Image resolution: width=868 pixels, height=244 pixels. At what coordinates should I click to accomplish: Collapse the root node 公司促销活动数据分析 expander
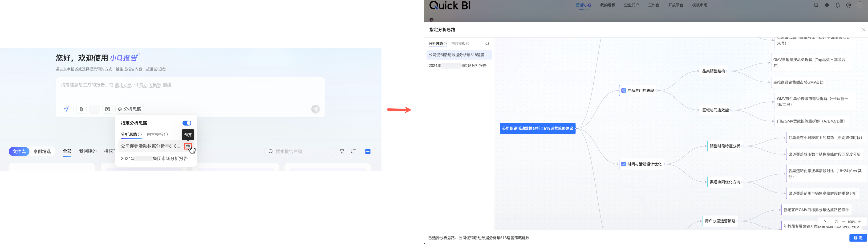pyautogui.click(x=576, y=128)
